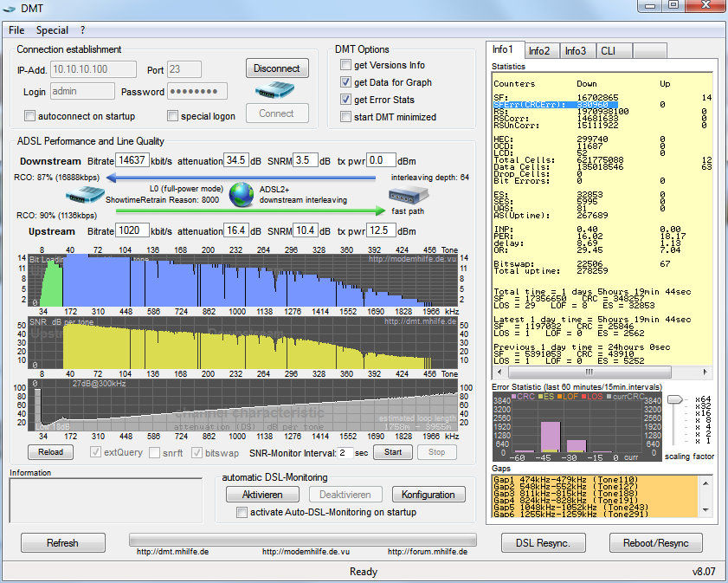Image resolution: width=728 pixels, height=583 pixels.
Task: Click the modem icon above fast path
Action: pyautogui.click(x=406, y=197)
